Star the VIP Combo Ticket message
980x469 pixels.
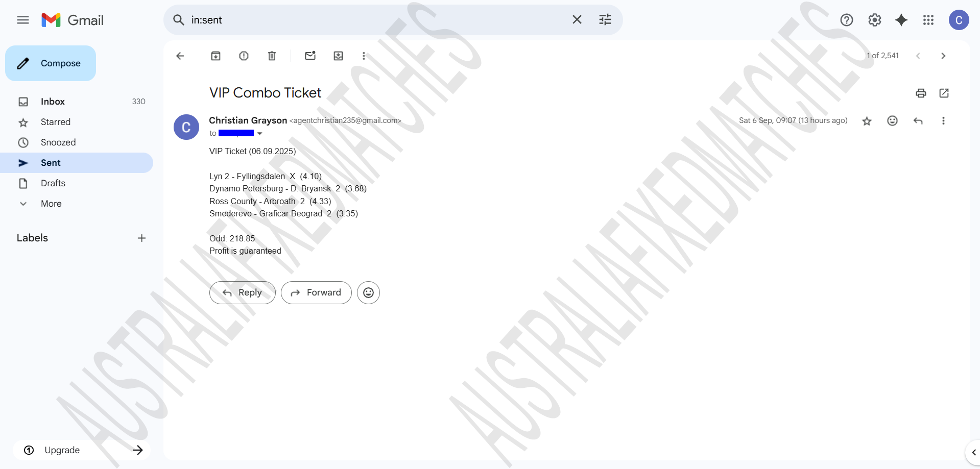click(867, 121)
